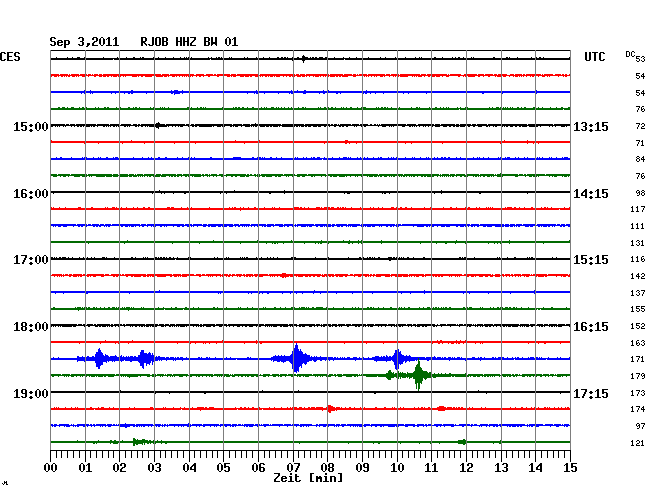Image resolution: width=650 pixels, height=494 pixels.
Task: Click the 13:15 UTC time label
Action: [x=591, y=126]
